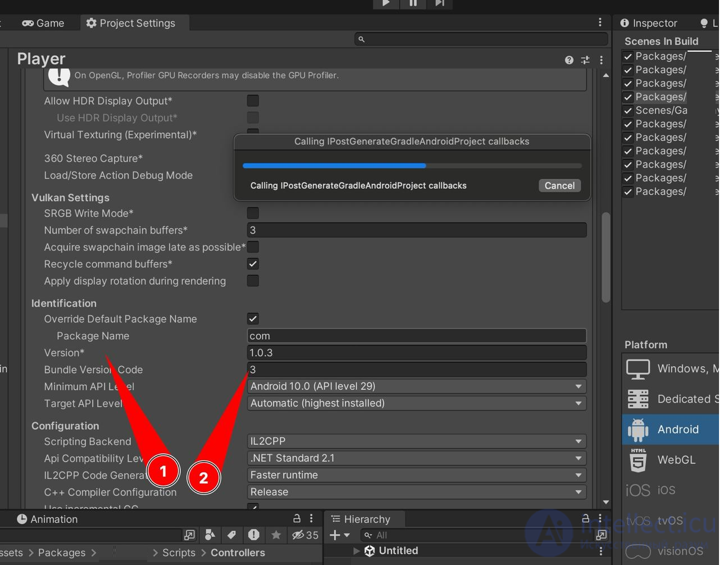Click the Hierarchy plus create button
This screenshot has height=565, width=728.
[x=335, y=535]
